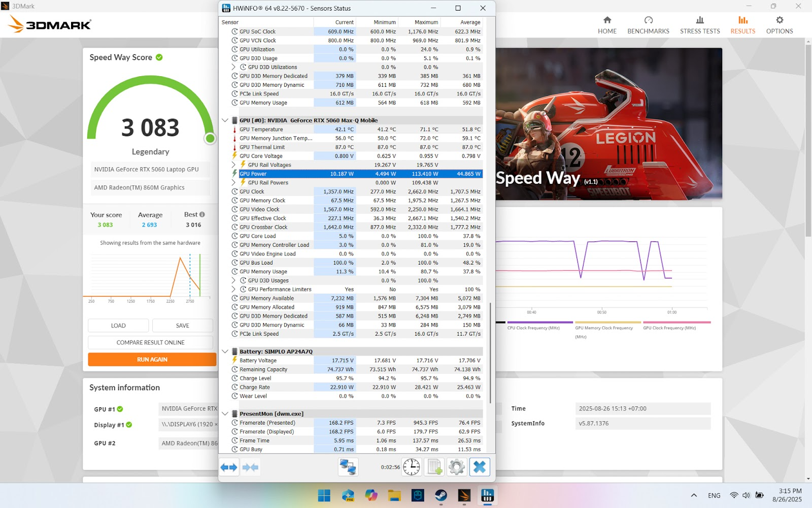The height and width of the screenshot is (508, 812).
Task: Click ENG language indicator in tray
Action: tap(714, 495)
